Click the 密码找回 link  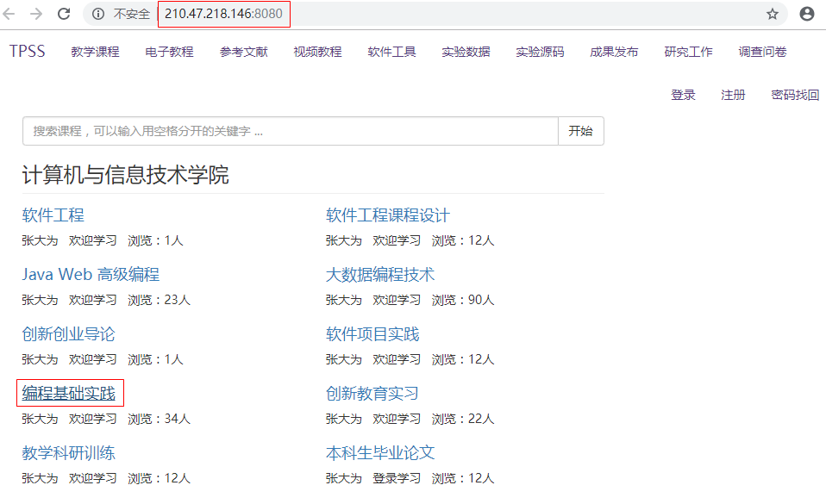coord(796,95)
